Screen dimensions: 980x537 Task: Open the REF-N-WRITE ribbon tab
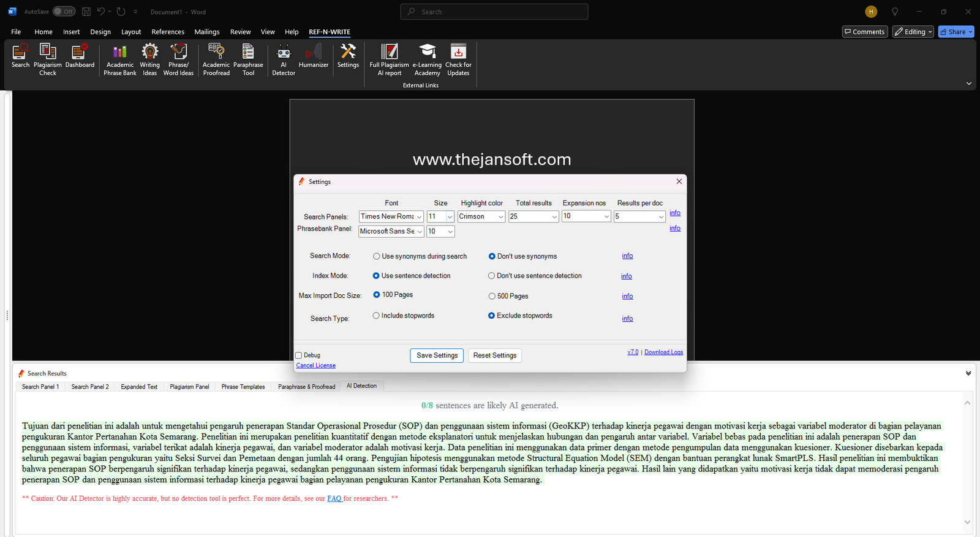330,32
